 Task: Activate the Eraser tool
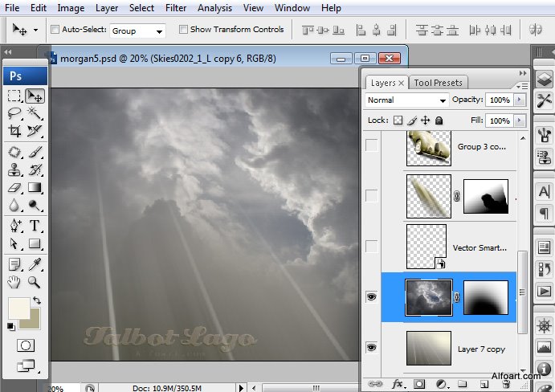coord(14,188)
